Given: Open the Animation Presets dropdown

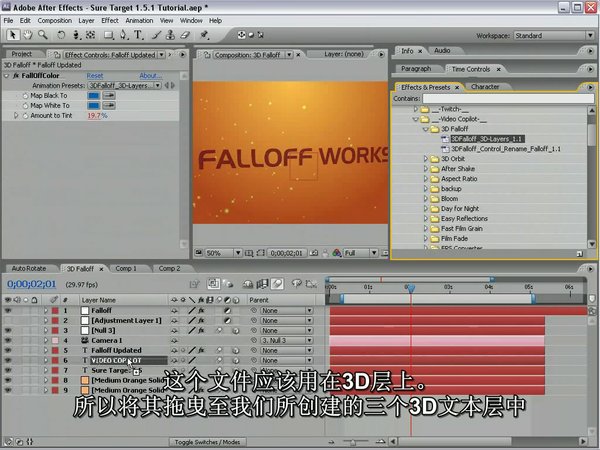Looking at the screenshot, I should coord(137,85).
